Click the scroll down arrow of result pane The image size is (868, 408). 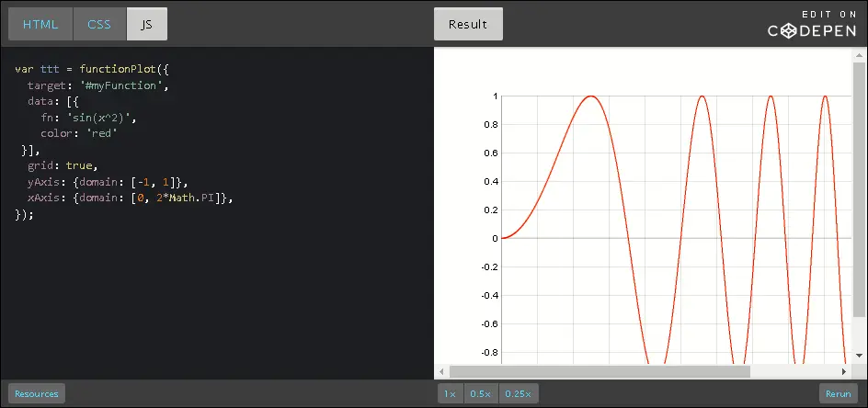click(859, 356)
